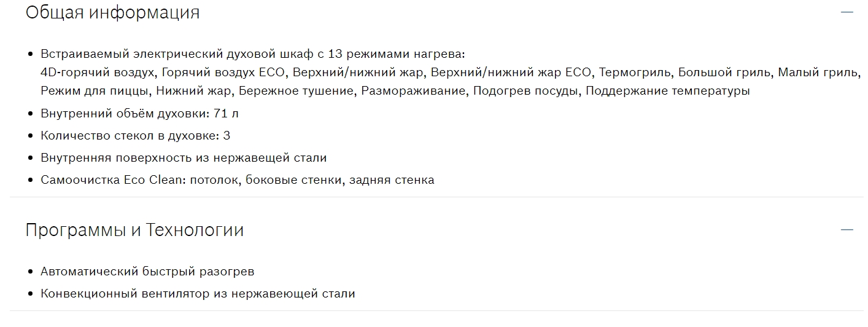Toggle the Программы и Технологии heading

point(134,230)
